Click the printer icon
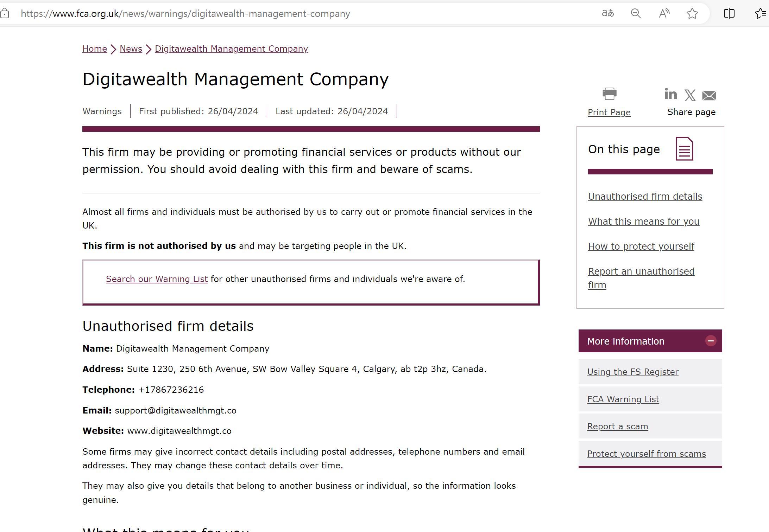The height and width of the screenshot is (532, 769). pyautogui.click(x=609, y=94)
